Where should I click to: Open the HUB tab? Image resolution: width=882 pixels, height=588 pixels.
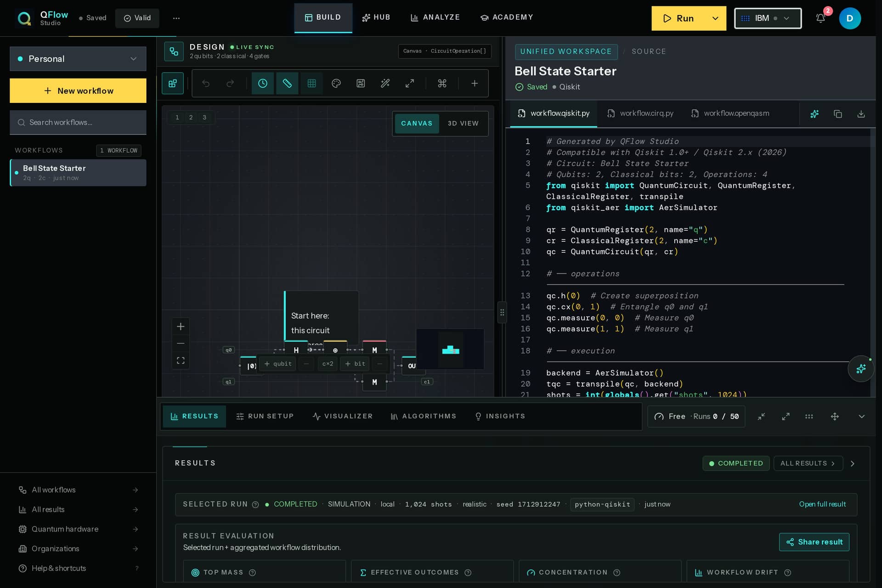376,17
